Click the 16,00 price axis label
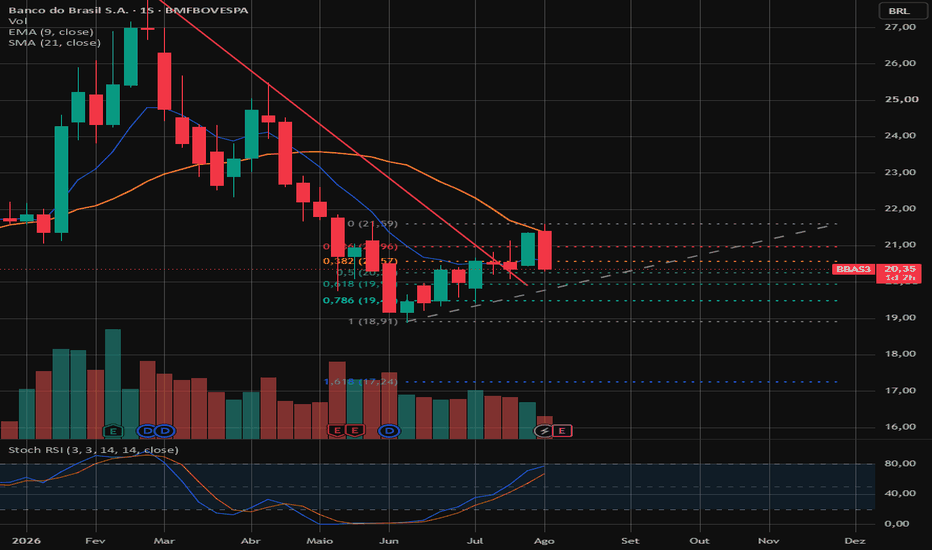 (900, 427)
